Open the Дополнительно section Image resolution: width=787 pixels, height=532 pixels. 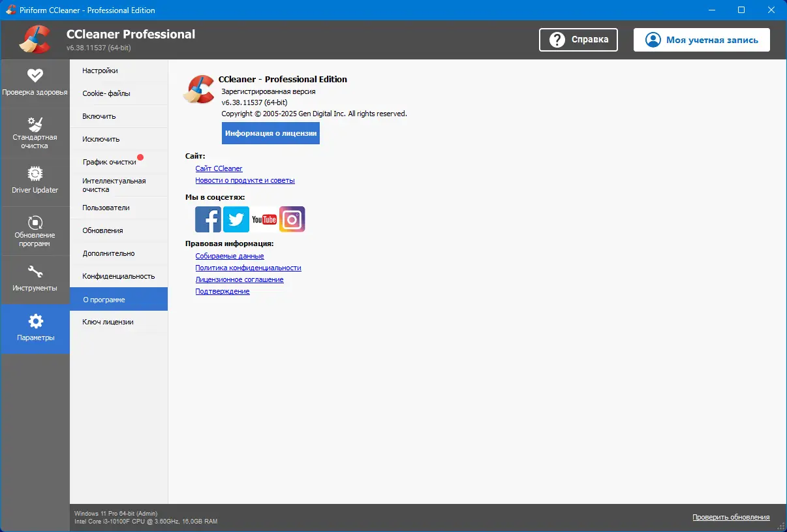pyautogui.click(x=119, y=253)
